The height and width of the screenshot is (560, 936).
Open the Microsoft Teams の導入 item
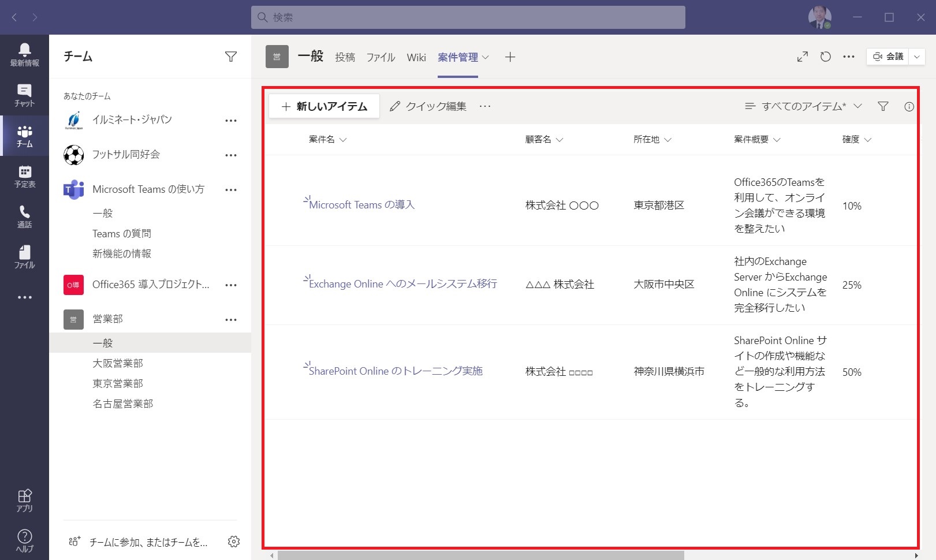click(362, 205)
